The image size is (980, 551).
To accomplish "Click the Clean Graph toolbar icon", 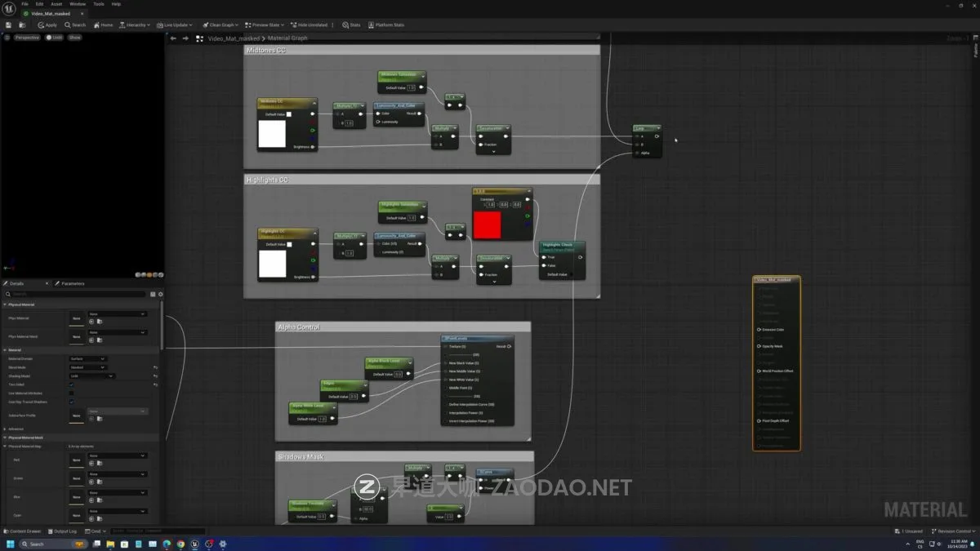I will (x=219, y=24).
